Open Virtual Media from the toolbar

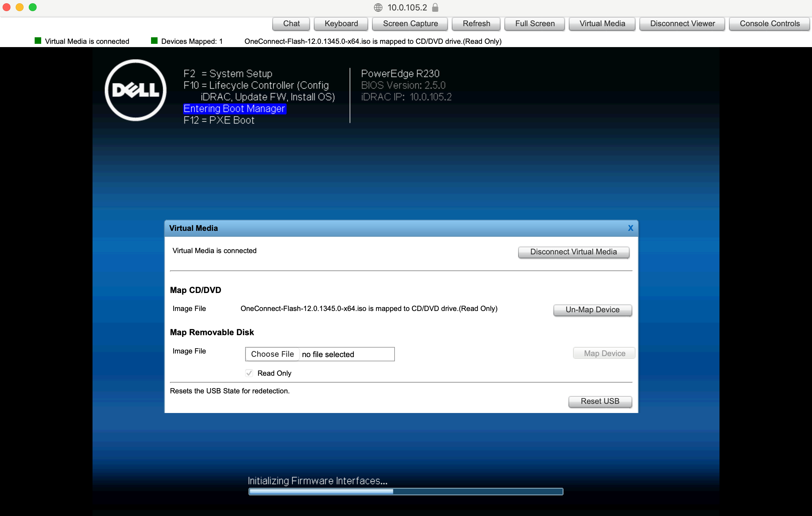tap(602, 24)
